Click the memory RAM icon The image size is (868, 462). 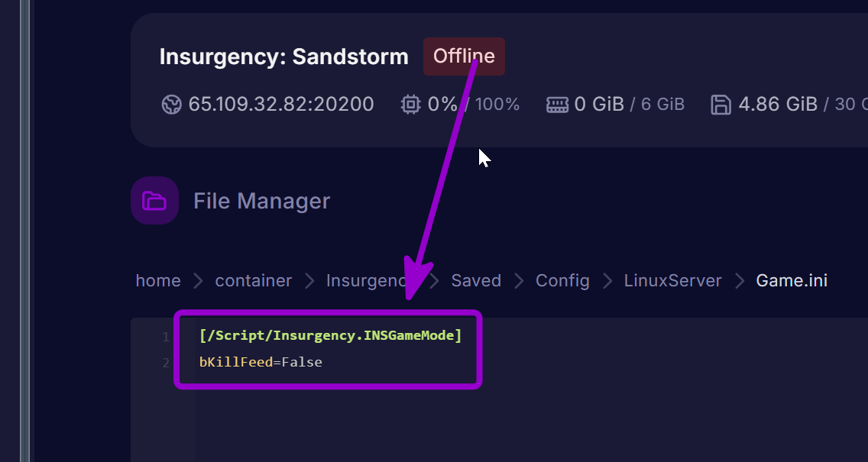coord(558,104)
